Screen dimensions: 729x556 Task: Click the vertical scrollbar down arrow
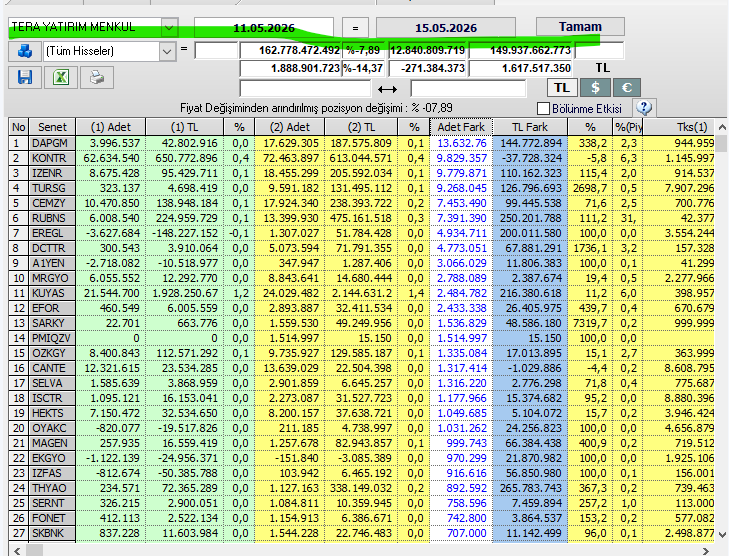(722, 535)
